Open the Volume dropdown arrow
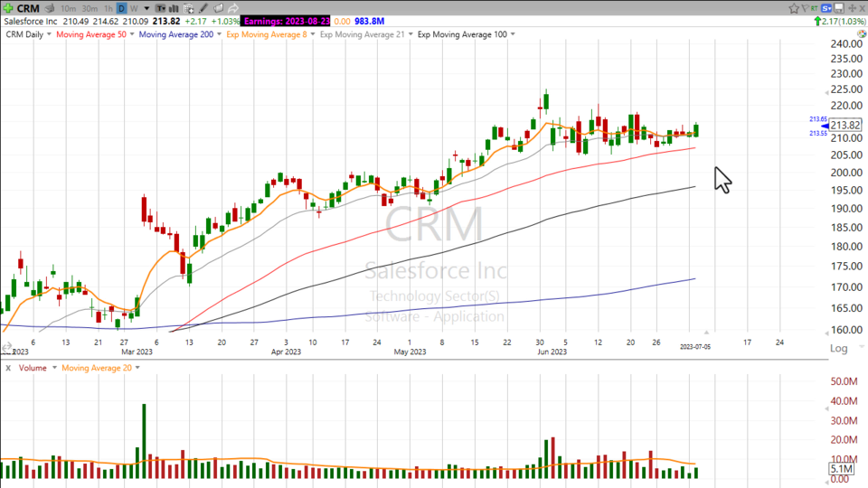Screen dimensions: 868x488 click(54, 368)
